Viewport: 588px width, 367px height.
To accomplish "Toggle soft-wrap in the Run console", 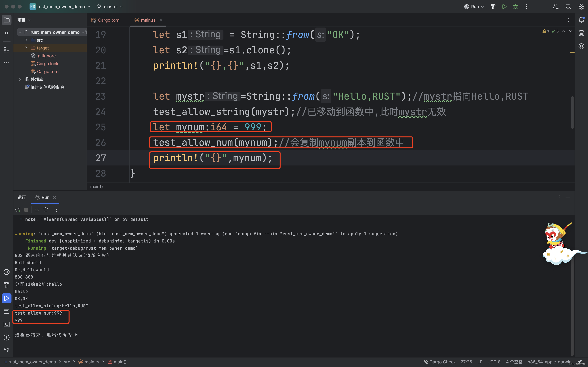I will pos(37,210).
